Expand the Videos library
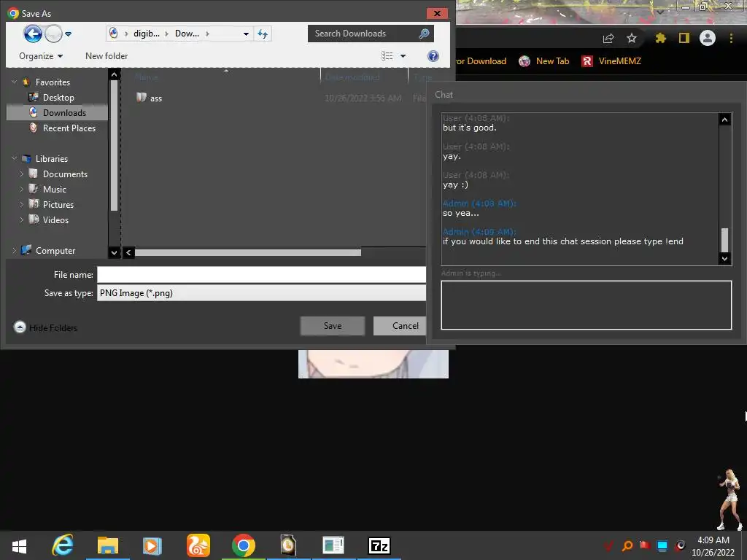747x560 pixels. tap(21, 220)
